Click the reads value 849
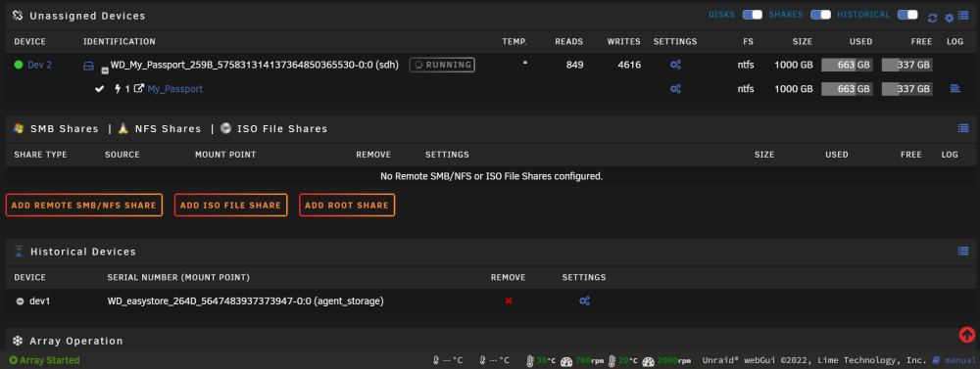The width and height of the screenshot is (980, 369). click(575, 65)
